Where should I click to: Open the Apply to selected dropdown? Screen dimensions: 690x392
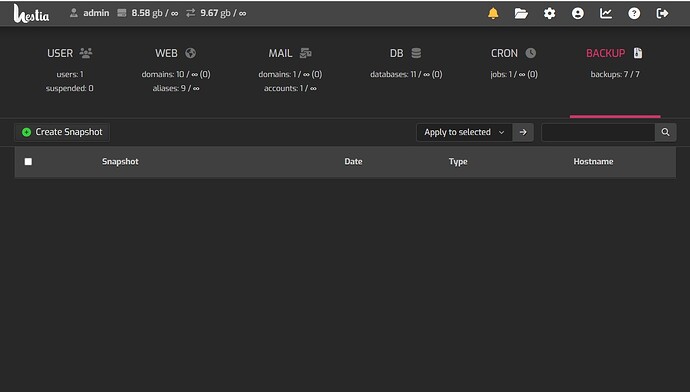click(x=464, y=132)
